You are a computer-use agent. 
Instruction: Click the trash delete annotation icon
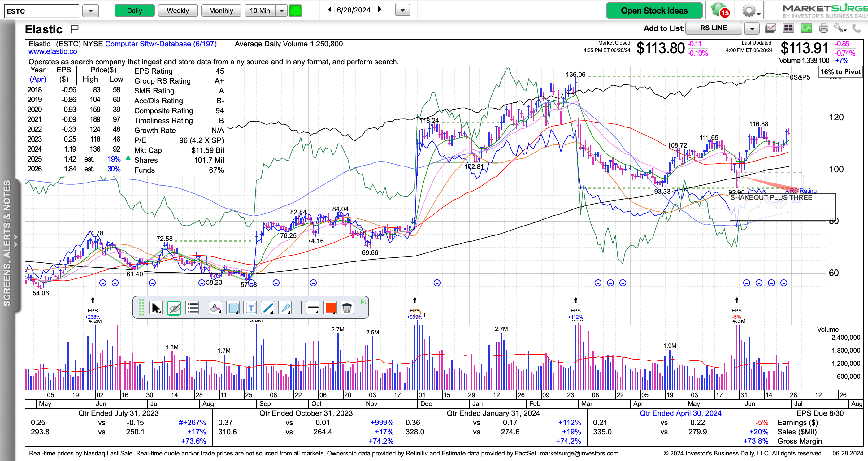tap(347, 308)
